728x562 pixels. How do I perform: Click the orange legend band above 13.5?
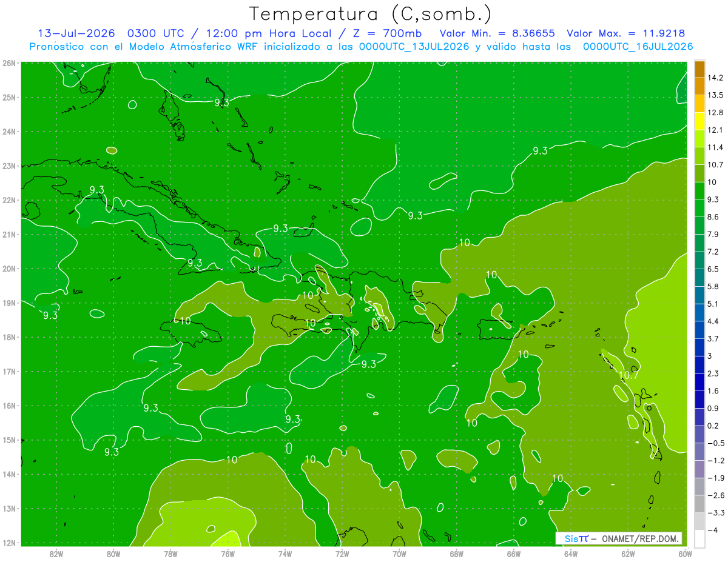pos(699,87)
